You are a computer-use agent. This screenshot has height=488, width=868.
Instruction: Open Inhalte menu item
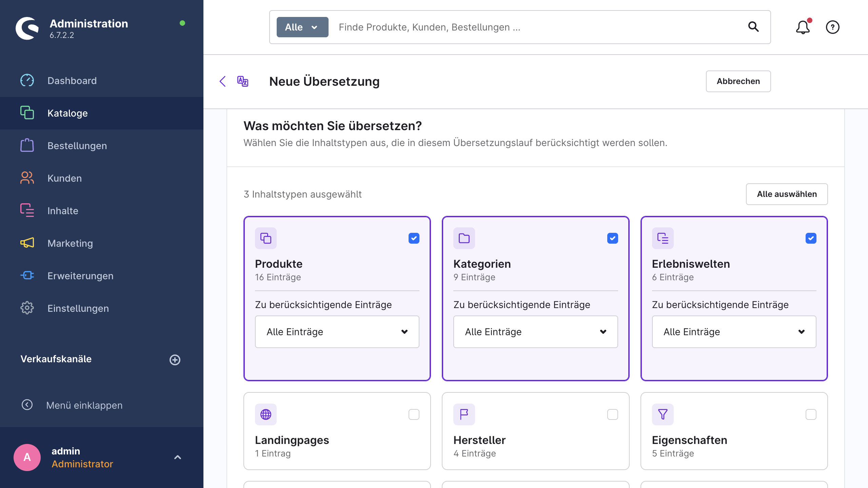102,211
